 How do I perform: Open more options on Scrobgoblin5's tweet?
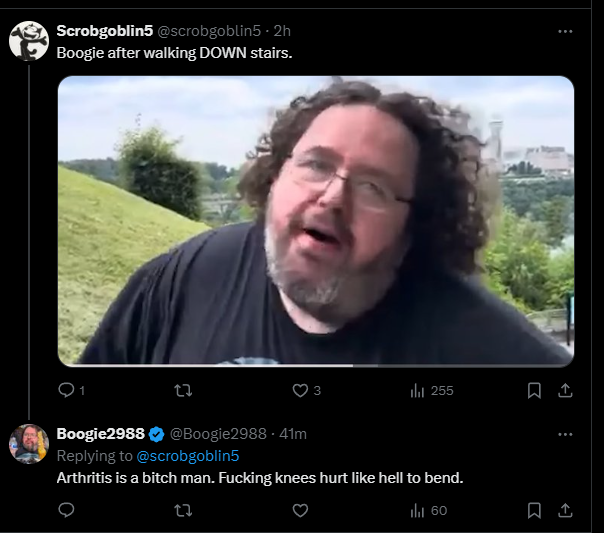[565, 31]
